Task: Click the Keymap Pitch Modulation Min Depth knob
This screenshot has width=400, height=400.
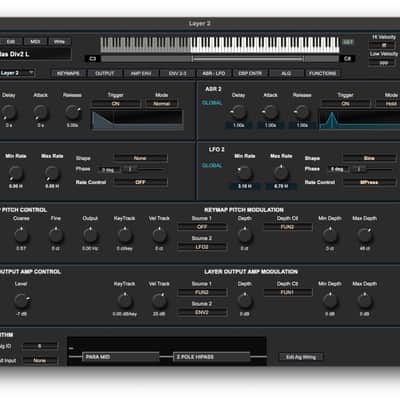Action: point(330,235)
